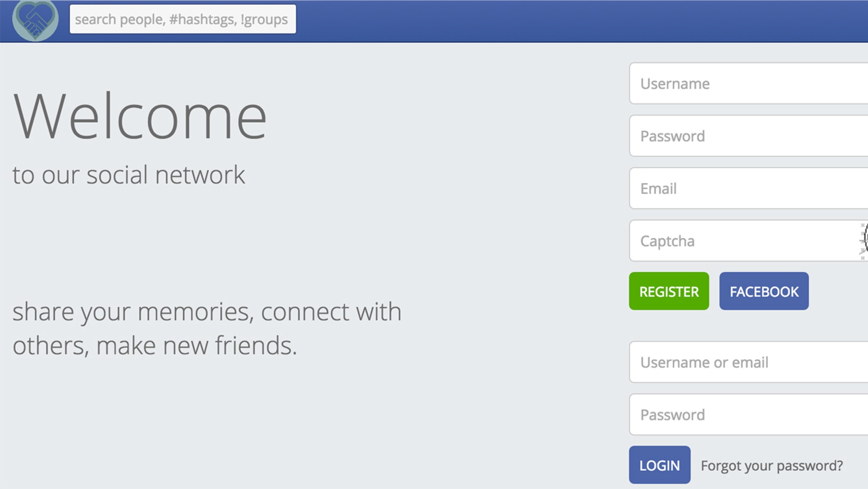
Task: Focus the search people, hashtags, groups box
Action: click(x=183, y=19)
